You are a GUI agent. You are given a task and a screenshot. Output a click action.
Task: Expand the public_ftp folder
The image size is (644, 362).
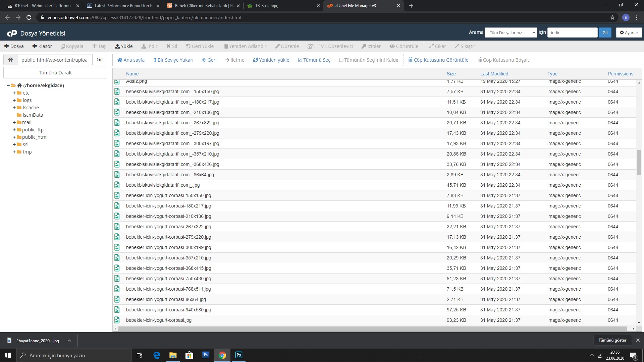tap(14, 130)
